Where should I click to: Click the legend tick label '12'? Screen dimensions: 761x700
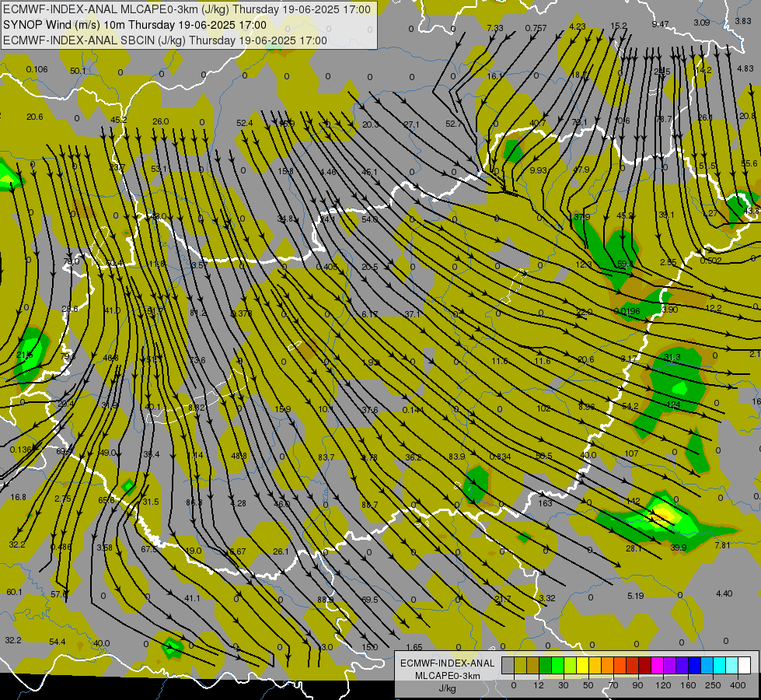(x=538, y=685)
